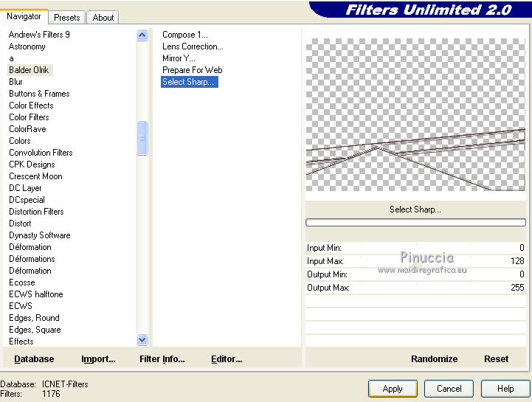
Task: Open the Presets tab
Action: point(67,18)
